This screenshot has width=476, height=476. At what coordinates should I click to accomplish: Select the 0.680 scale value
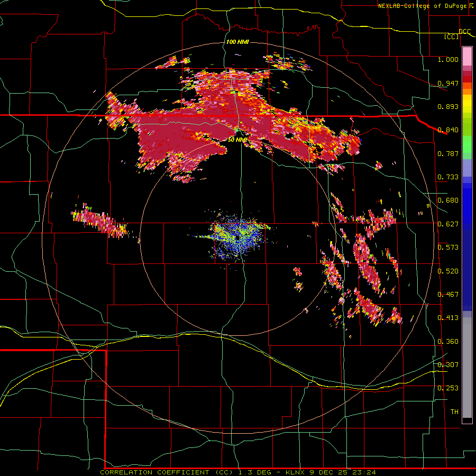point(448,200)
